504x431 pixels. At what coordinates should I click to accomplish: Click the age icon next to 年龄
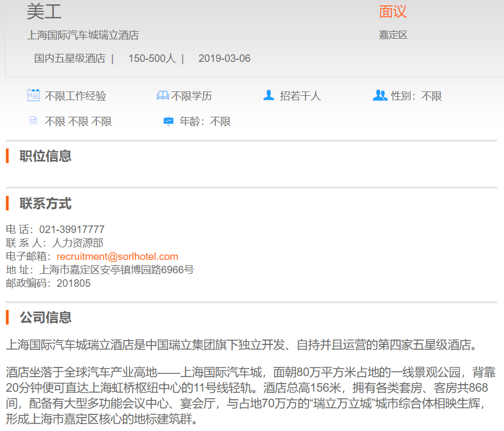(x=169, y=121)
